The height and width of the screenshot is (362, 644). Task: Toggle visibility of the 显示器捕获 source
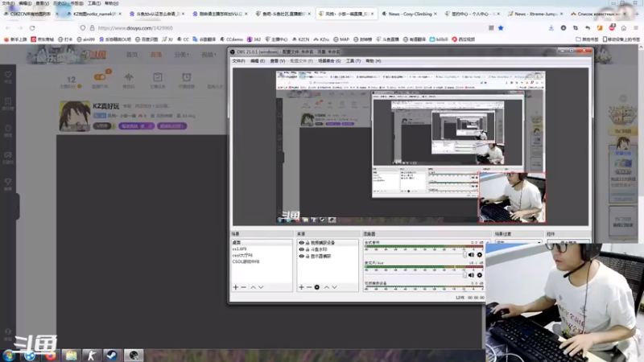301,256
